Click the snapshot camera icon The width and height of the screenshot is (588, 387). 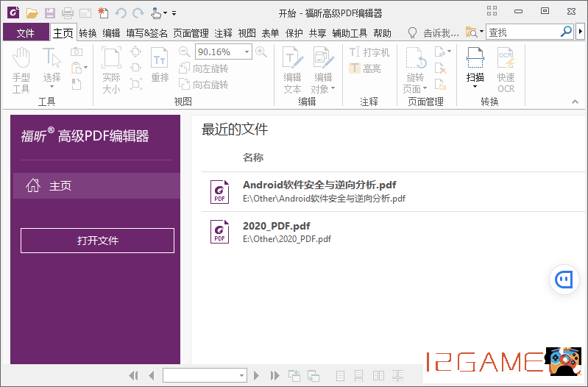[x=77, y=52]
